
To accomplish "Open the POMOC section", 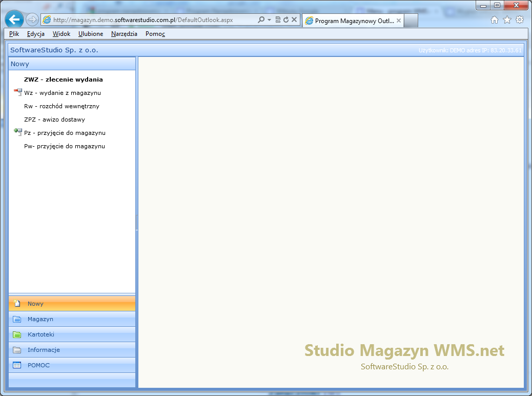I will (72, 365).
